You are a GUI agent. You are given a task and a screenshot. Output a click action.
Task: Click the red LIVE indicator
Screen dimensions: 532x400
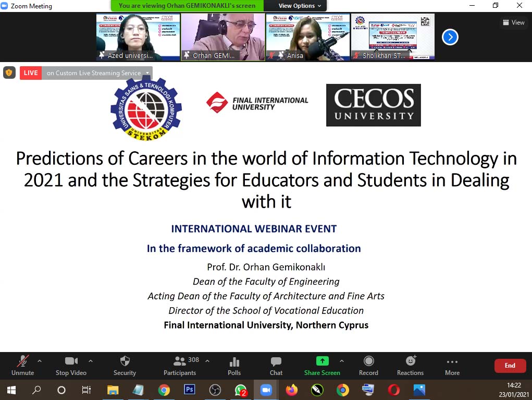31,72
